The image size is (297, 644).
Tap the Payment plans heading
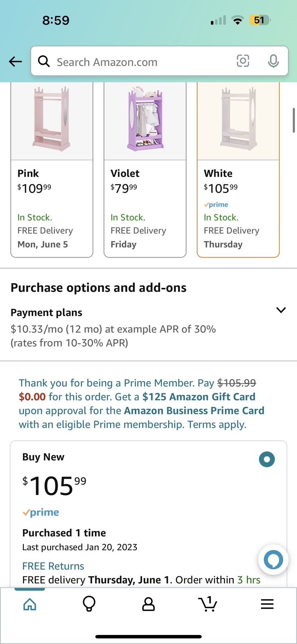tap(47, 313)
